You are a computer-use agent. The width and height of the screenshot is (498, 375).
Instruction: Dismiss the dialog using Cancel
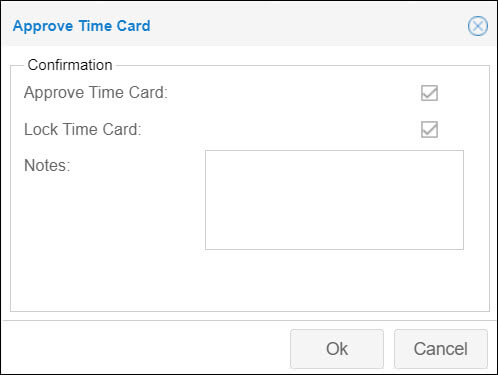click(441, 349)
